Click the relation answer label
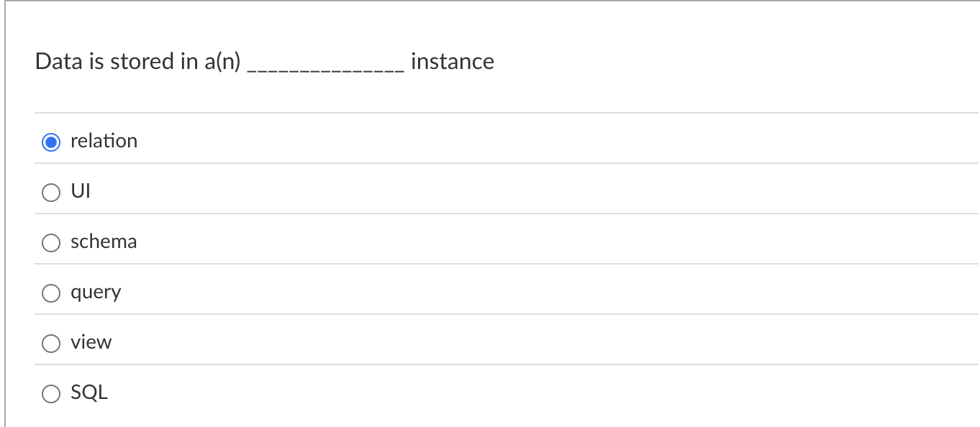980x427 pixels. 103,141
